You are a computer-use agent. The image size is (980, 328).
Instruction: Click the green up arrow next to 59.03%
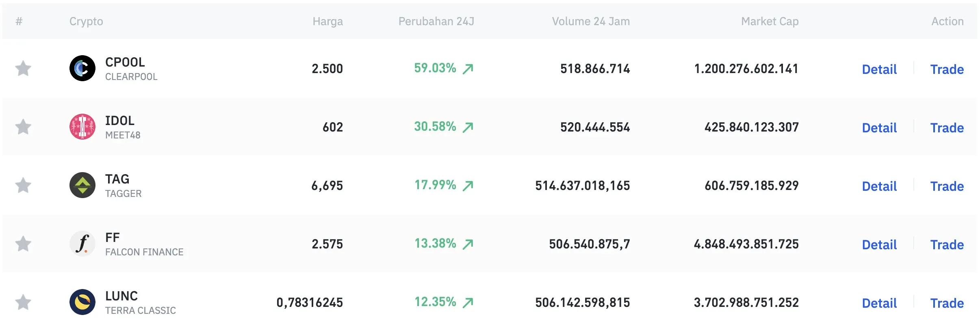tap(468, 68)
